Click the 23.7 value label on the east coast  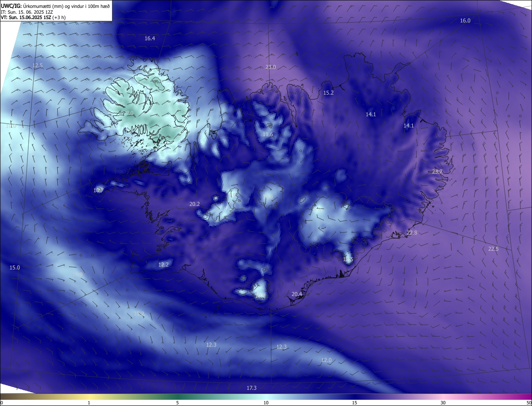pyautogui.click(x=438, y=172)
